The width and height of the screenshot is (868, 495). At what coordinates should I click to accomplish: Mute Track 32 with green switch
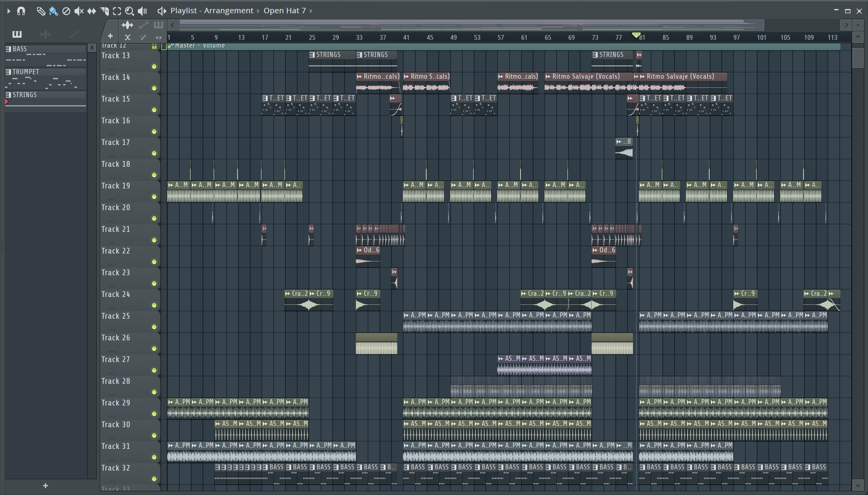click(154, 479)
